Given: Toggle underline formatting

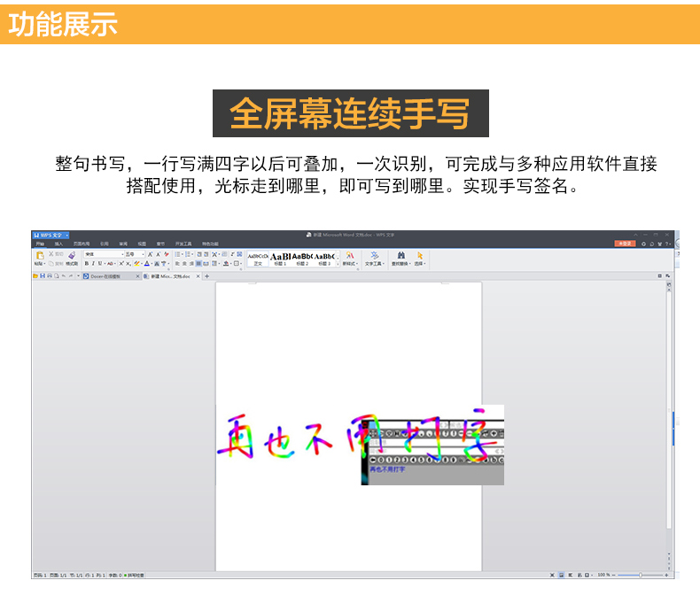Looking at the screenshot, I should (99, 264).
